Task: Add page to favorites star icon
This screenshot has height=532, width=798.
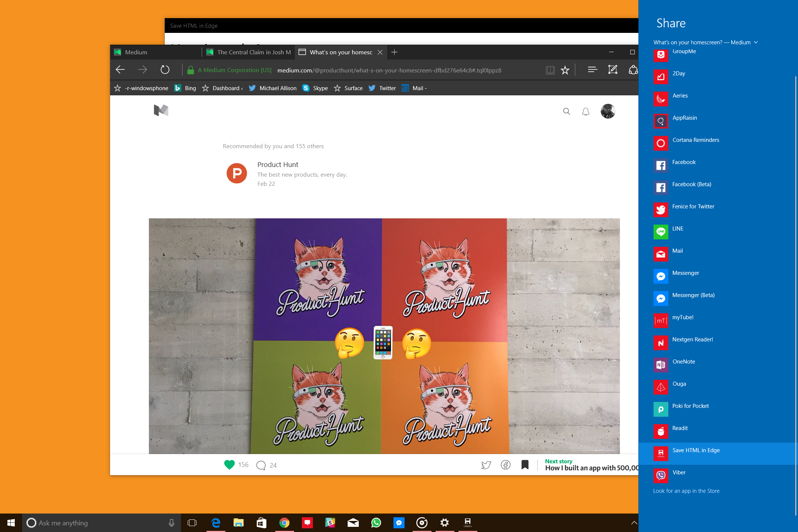Action: pos(565,70)
